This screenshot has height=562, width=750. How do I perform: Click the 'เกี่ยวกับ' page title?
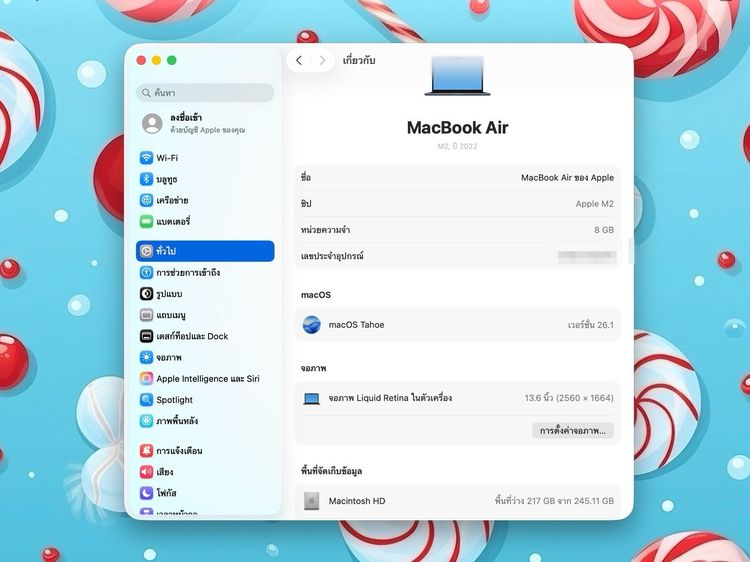pyautogui.click(x=359, y=60)
